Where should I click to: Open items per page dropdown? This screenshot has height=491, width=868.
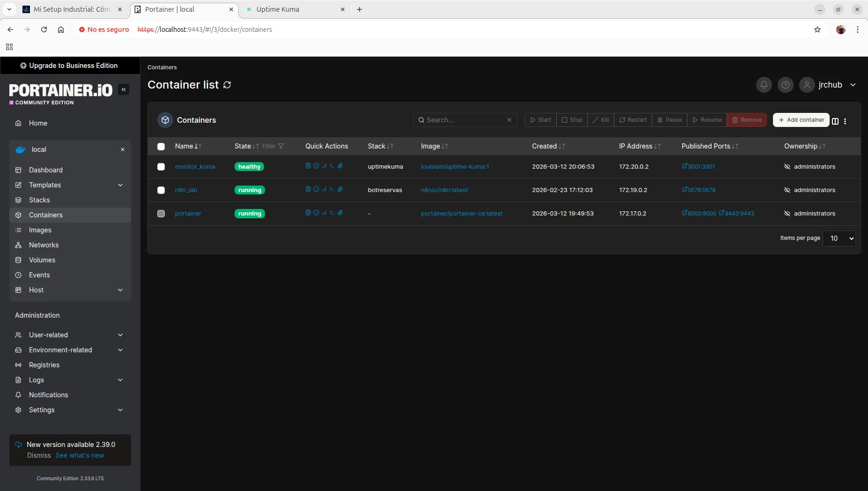(x=839, y=238)
